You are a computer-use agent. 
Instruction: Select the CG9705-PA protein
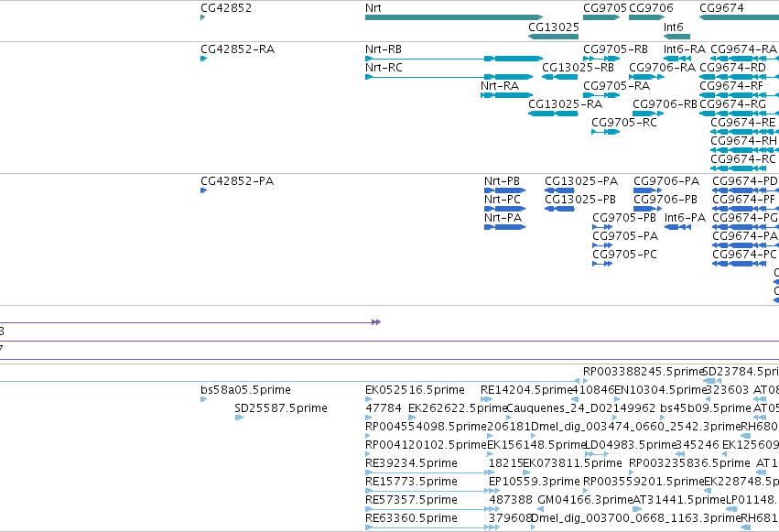point(602,246)
